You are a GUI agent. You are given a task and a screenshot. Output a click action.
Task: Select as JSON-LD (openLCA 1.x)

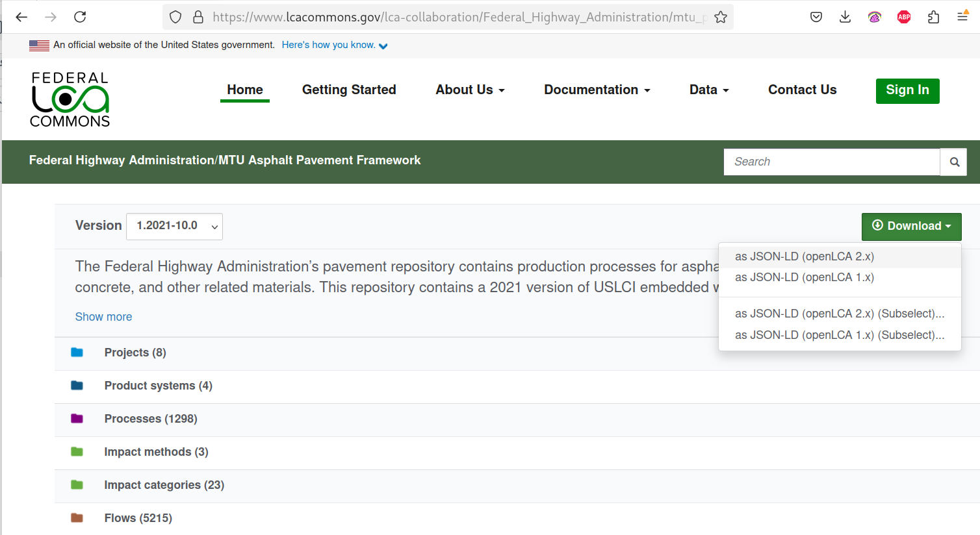click(840, 278)
